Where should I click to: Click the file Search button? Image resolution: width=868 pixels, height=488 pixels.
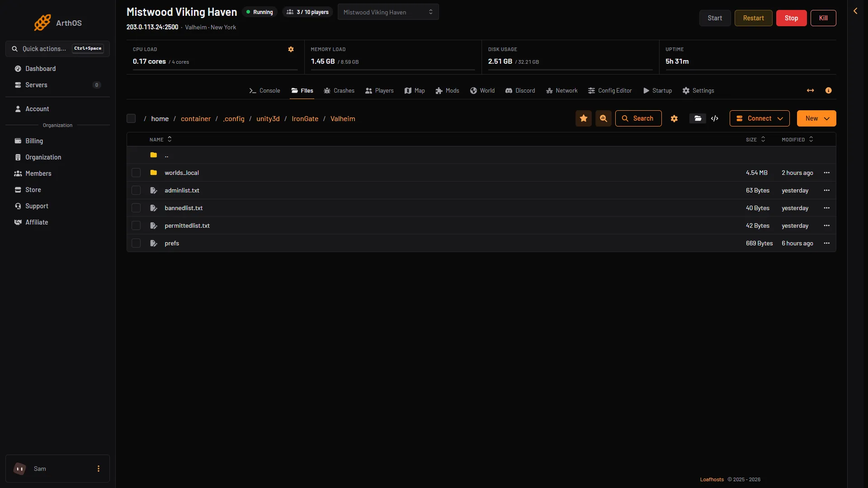[x=638, y=118]
